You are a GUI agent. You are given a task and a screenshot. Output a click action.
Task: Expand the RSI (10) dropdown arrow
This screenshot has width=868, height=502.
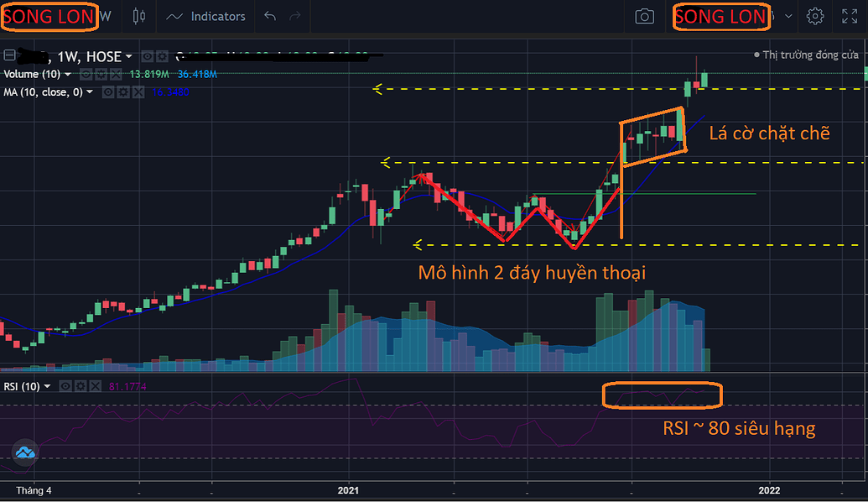(x=47, y=386)
